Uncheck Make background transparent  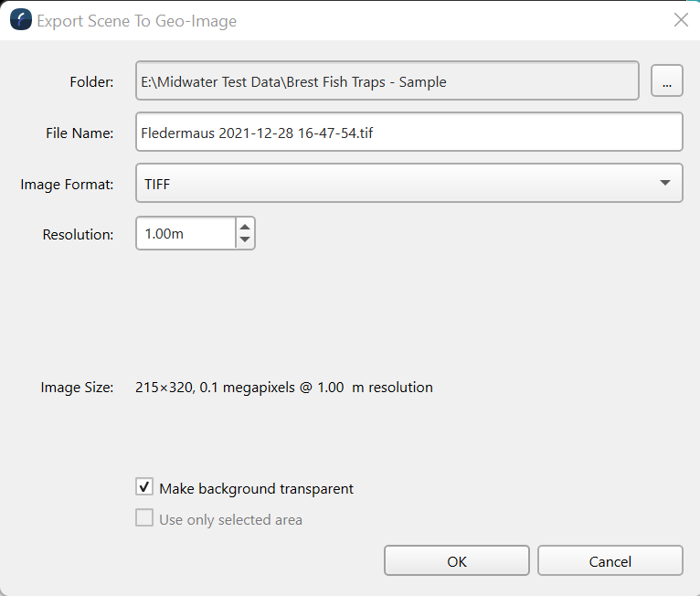[x=144, y=488]
